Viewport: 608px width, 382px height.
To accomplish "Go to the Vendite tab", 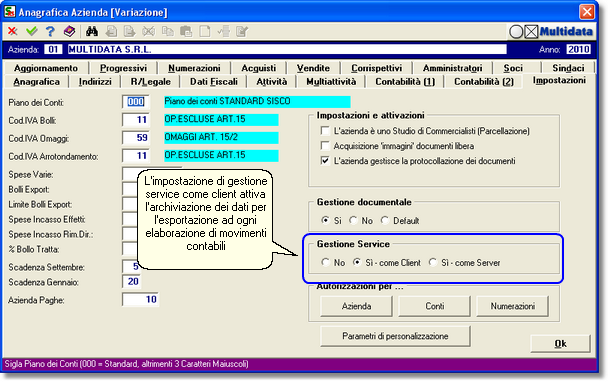I will pos(313,68).
